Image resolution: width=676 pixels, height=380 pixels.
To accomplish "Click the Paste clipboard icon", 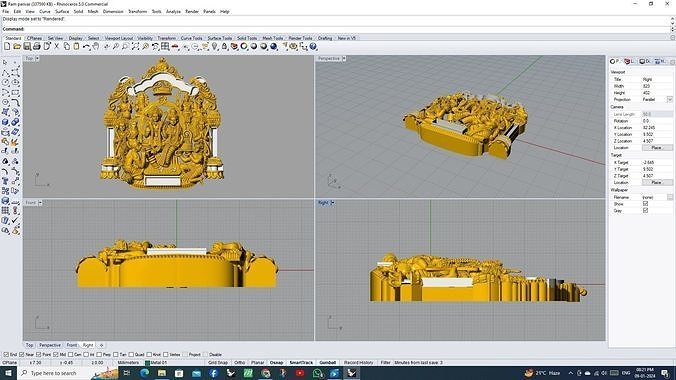I will click(x=76, y=46).
